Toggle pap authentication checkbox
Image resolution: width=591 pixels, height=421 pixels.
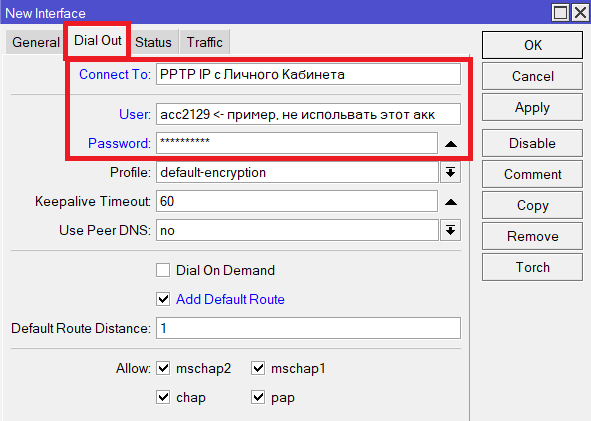click(258, 397)
